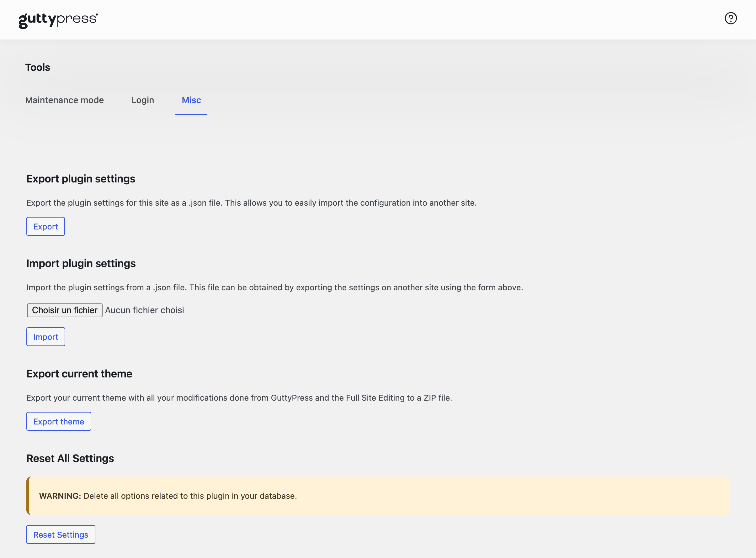Click the Reset Settings button
Screen dimensions: 756x558
point(61,534)
